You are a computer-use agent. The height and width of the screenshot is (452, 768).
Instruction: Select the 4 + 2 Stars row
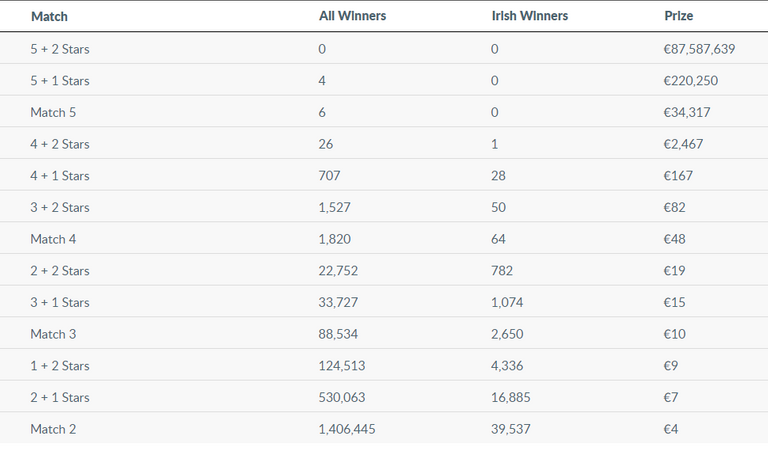[384, 143]
